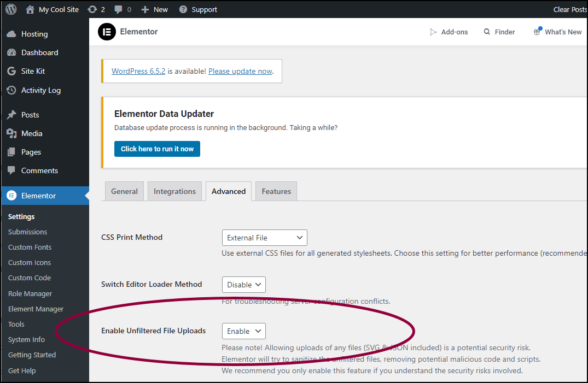Click the Posts menu label
Image resolution: width=588 pixels, height=383 pixels.
coord(30,115)
